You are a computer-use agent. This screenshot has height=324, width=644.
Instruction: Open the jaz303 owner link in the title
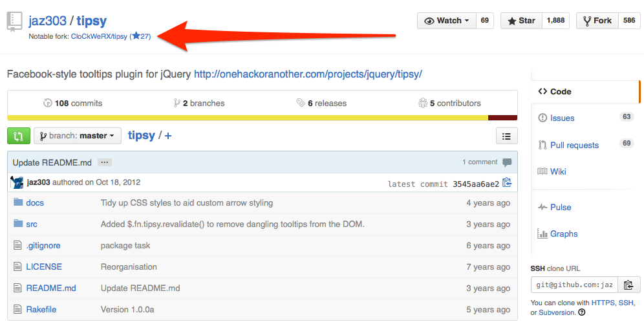[47, 21]
